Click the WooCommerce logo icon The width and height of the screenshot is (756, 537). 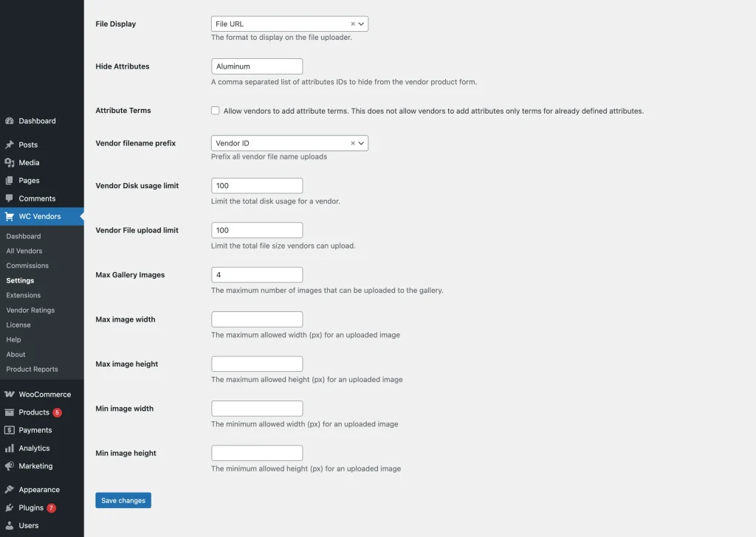[10, 395]
